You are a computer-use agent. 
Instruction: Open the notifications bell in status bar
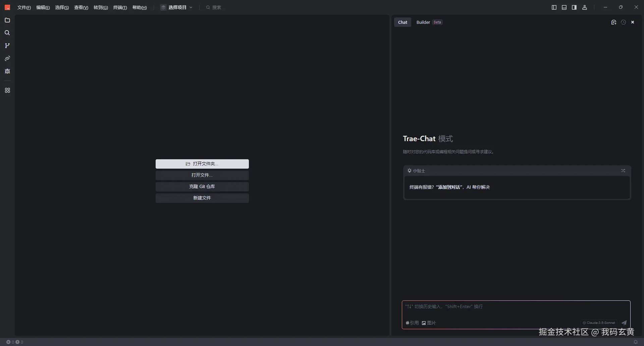pos(636,342)
